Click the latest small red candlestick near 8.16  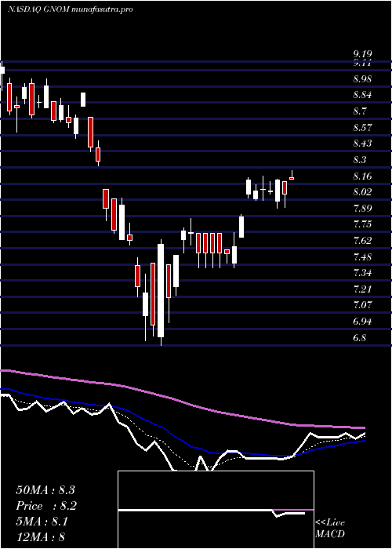tap(292, 178)
